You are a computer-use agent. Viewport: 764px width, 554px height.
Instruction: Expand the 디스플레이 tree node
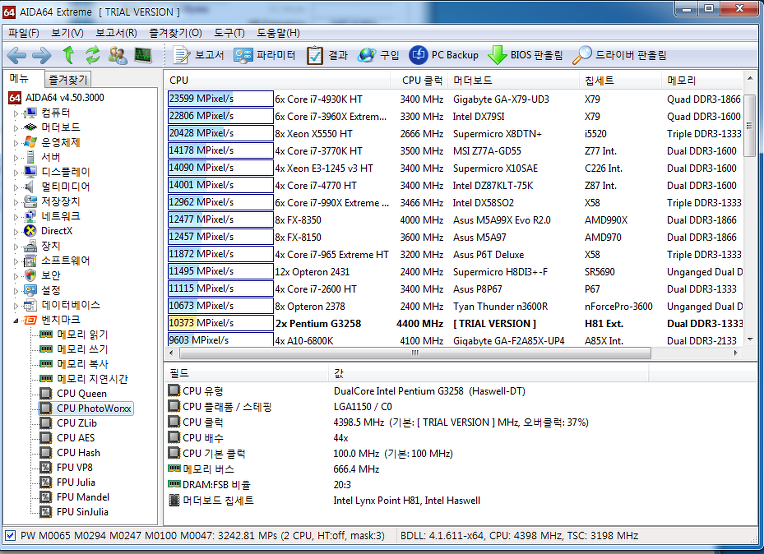click(x=16, y=172)
